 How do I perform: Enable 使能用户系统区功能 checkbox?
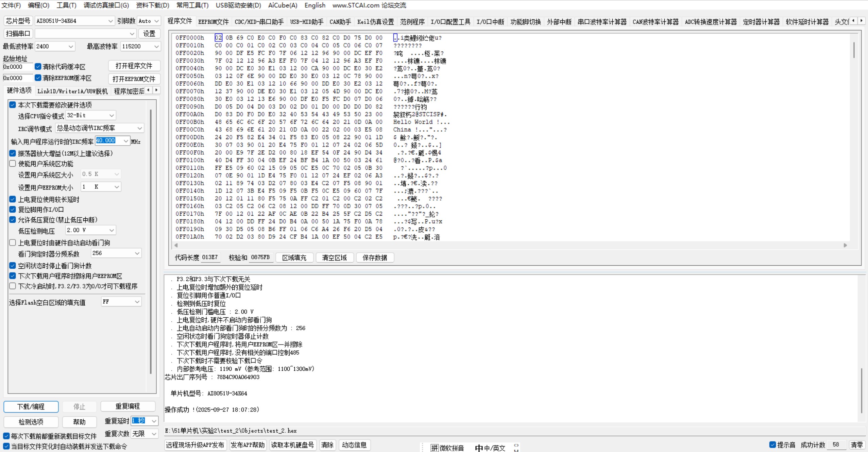[13, 164]
